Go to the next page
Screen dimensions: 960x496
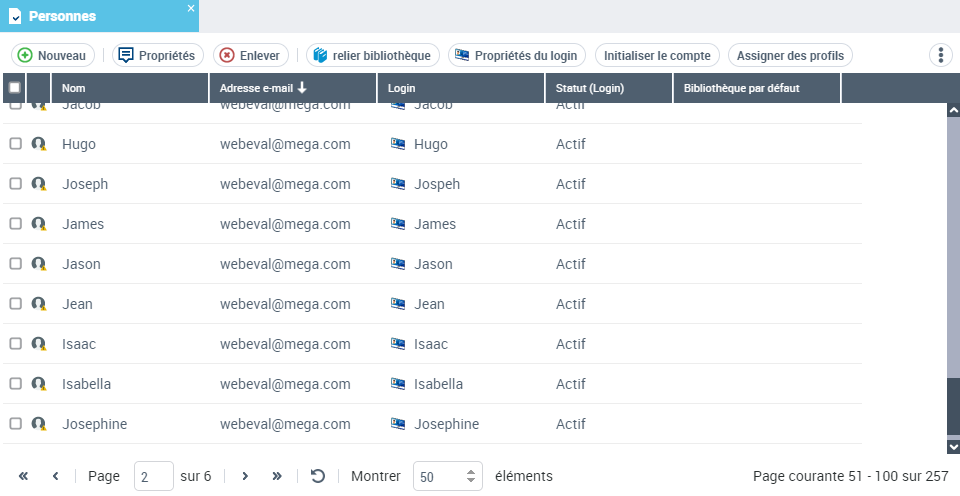pos(245,476)
